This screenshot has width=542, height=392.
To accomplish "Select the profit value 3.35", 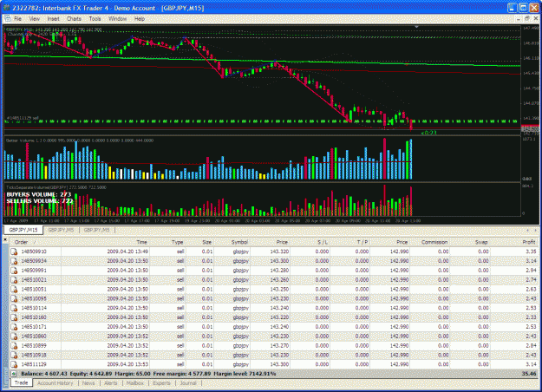I will coord(531,252).
